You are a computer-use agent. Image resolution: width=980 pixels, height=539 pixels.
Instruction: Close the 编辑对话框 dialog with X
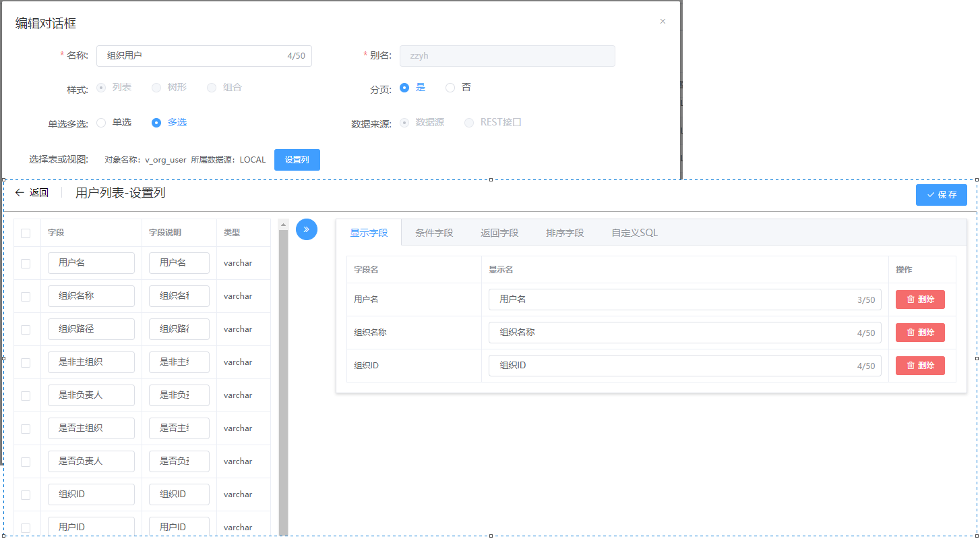(663, 22)
